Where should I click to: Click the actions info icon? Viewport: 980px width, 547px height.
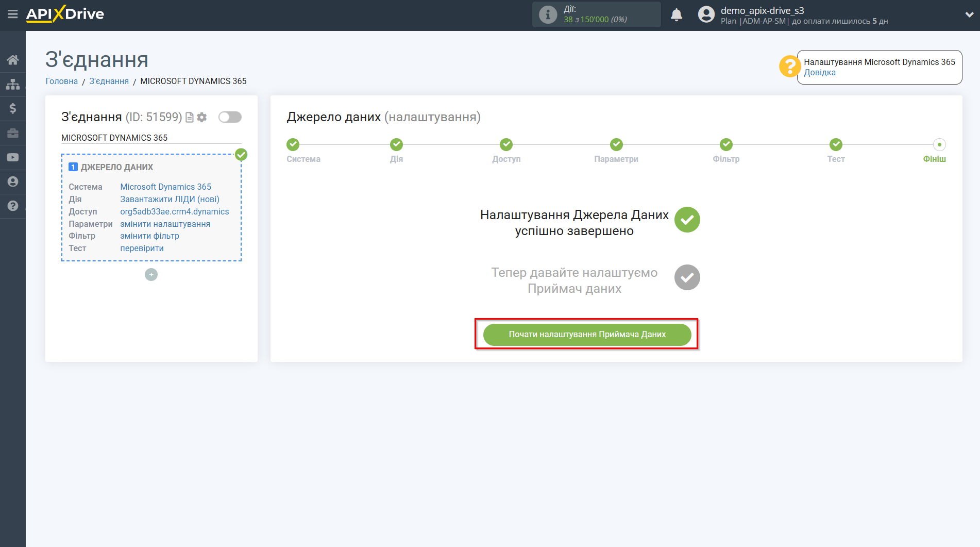pos(548,14)
